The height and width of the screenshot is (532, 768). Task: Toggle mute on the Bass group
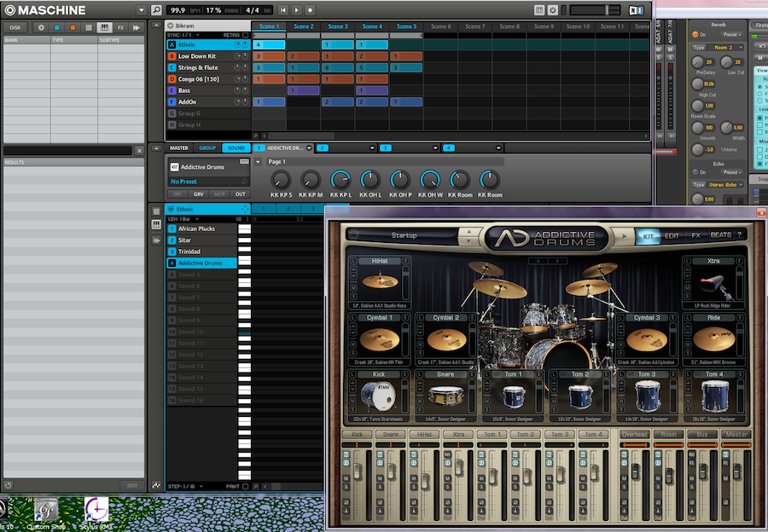[246, 90]
